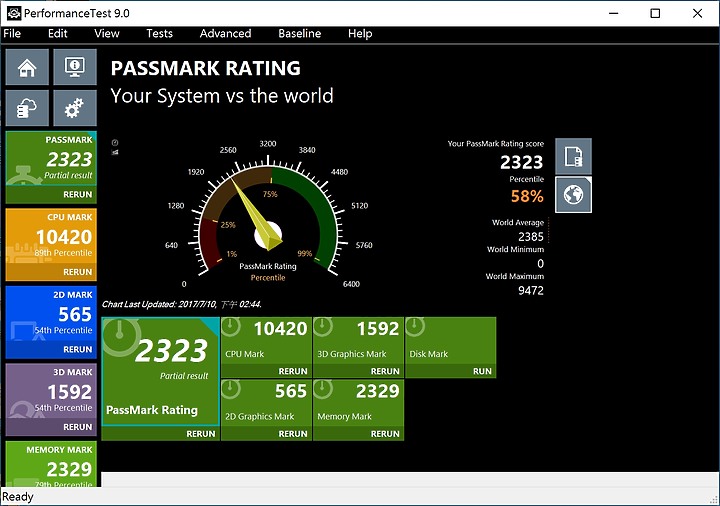Click the PerformanceTest app icon in title bar
This screenshot has width=720, height=506.
pos(14,13)
